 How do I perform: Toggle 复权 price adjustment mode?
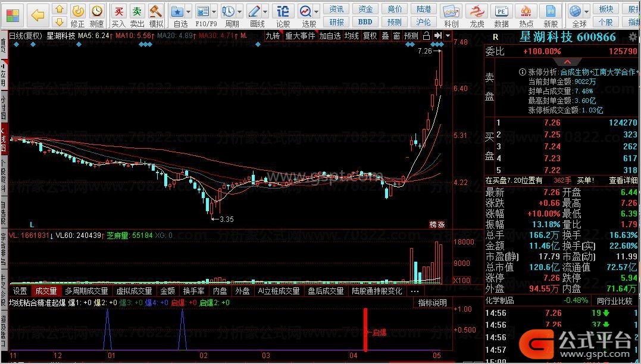370,36
